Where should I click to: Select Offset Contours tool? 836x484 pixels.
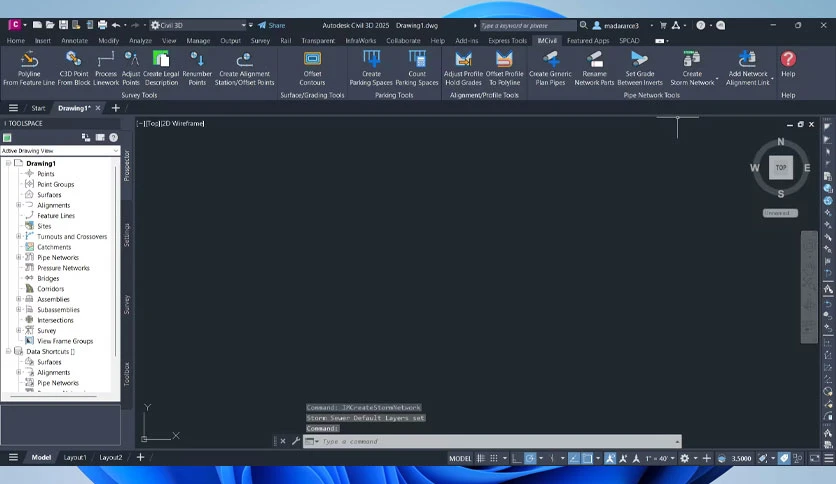click(312, 68)
